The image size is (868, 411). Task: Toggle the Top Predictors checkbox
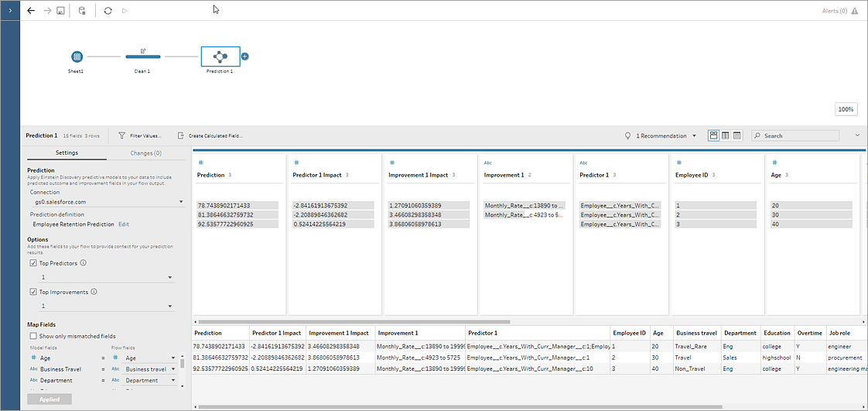point(33,263)
